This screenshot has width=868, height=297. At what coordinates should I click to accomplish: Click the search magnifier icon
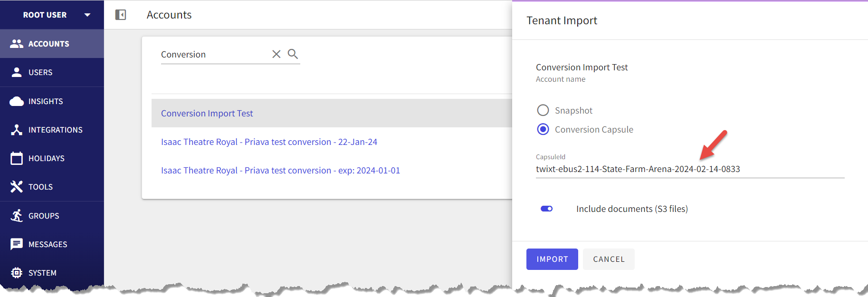293,54
